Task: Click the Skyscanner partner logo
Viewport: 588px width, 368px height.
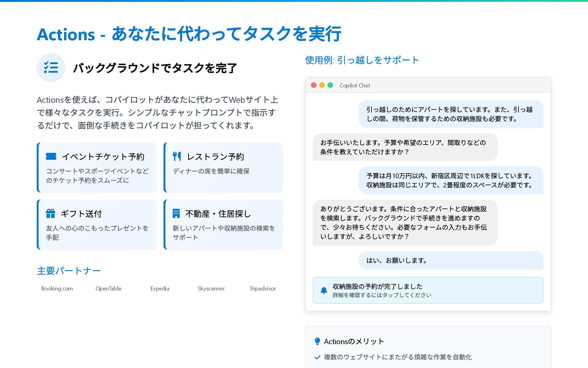Action: (211, 289)
